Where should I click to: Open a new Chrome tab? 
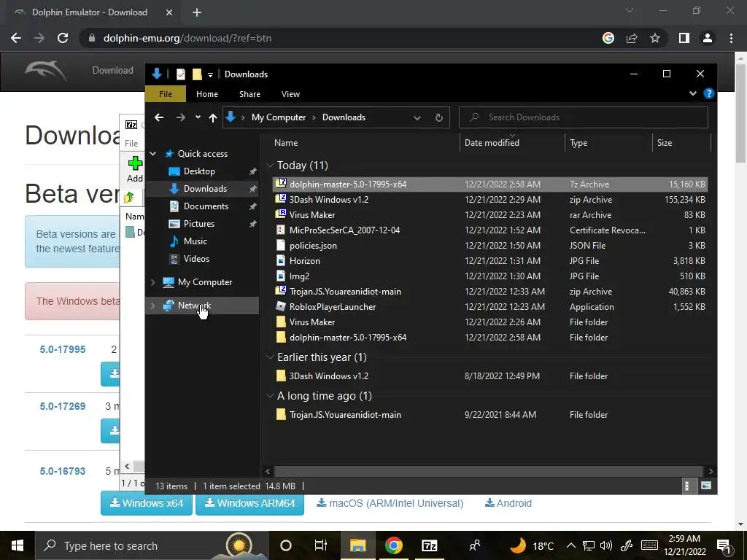coord(197,12)
